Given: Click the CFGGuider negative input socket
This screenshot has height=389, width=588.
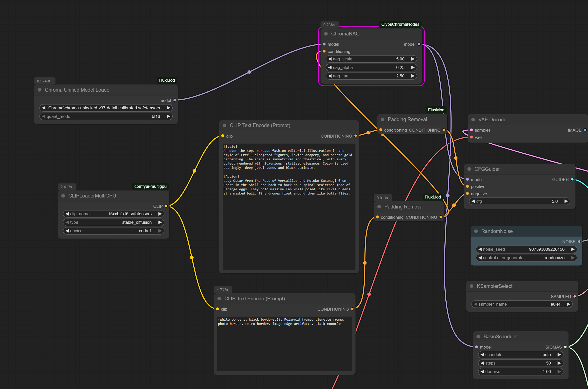Looking at the screenshot, I should [x=467, y=194].
